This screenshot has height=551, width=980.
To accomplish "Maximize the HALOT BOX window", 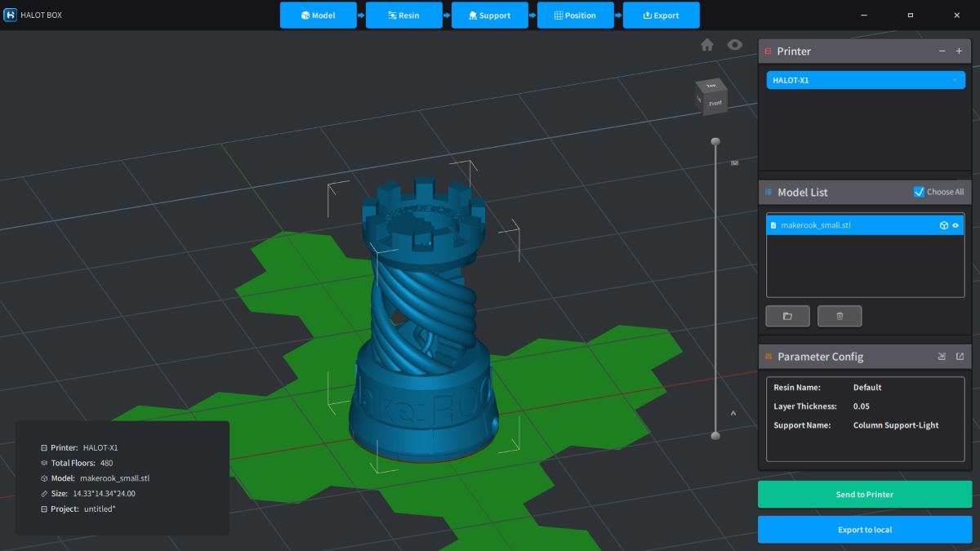I will coord(911,15).
